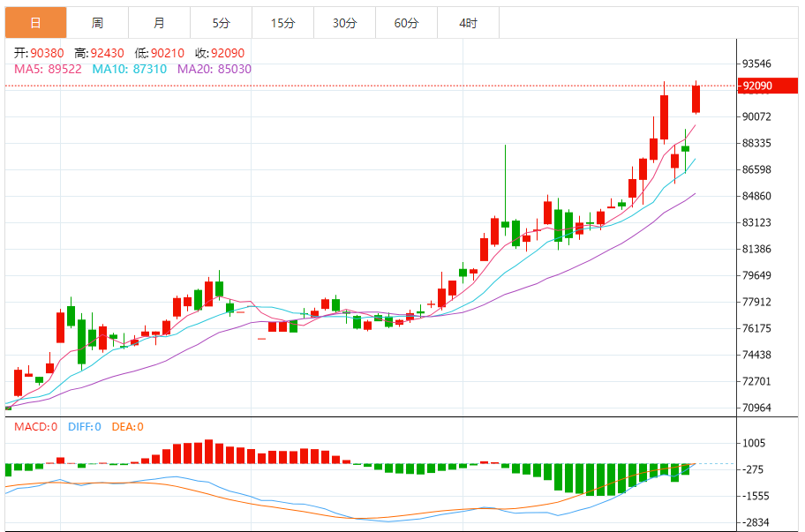The width and height of the screenshot is (805, 532).
Task: Click the 93546 top price axis label
Action: [x=757, y=64]
